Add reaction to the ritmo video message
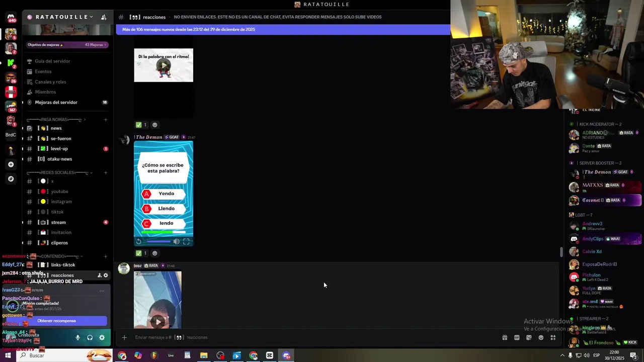 [x=154, y=125]
